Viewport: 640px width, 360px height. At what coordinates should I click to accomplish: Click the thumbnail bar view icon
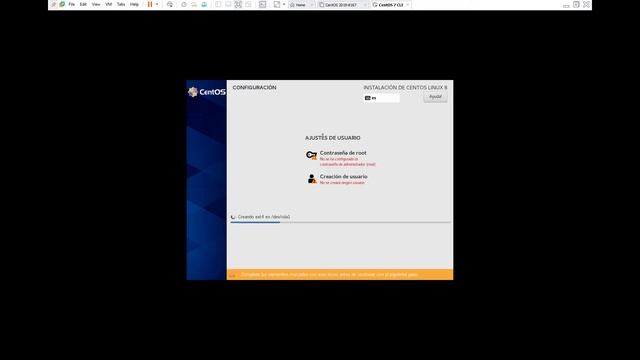click(x=228, y=4)
